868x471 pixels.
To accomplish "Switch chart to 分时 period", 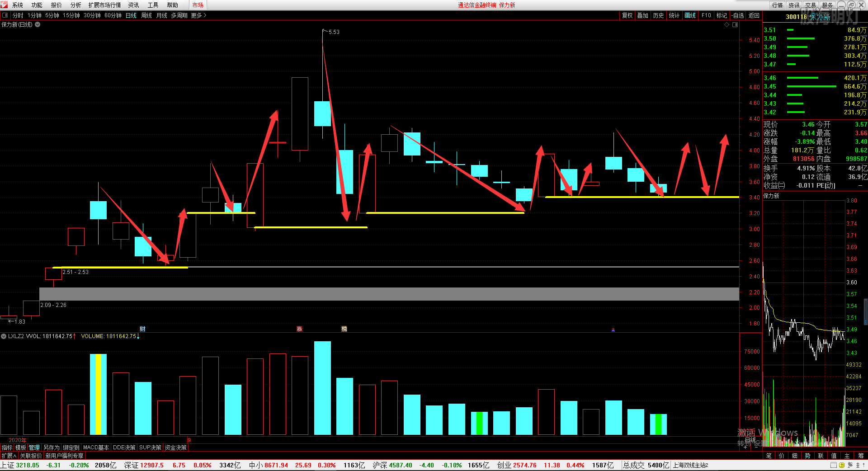I will tap(18, 15).
